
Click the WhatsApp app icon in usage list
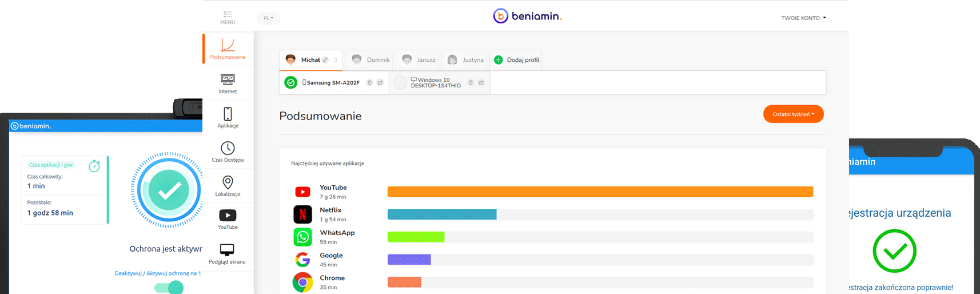pyautogui.click(x=302, y=237)
